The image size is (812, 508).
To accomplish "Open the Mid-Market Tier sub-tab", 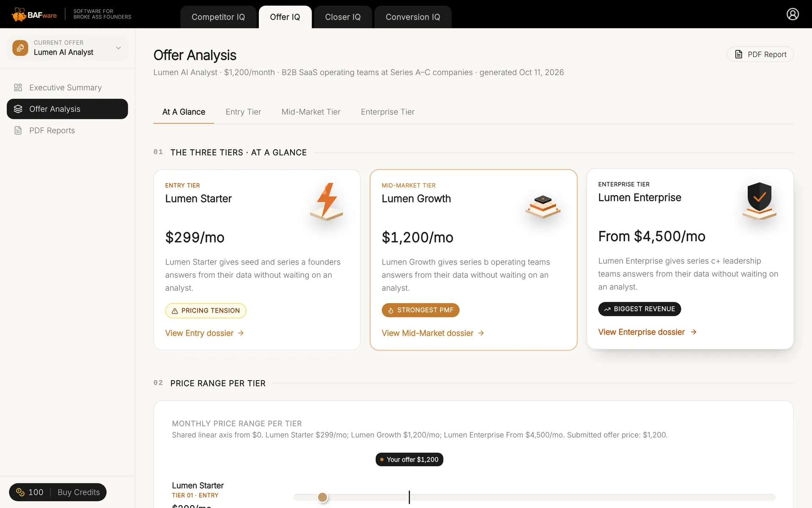I will click(311, 112).
